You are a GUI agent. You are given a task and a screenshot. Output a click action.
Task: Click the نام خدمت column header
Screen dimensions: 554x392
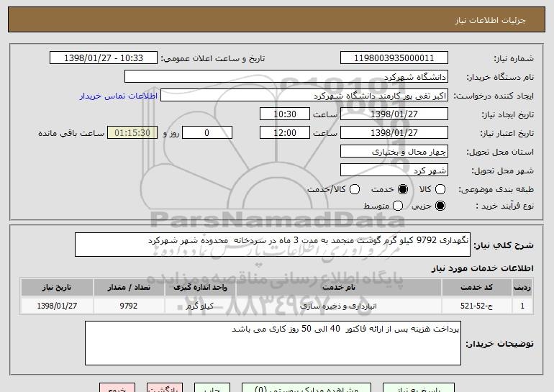point(339,288)
